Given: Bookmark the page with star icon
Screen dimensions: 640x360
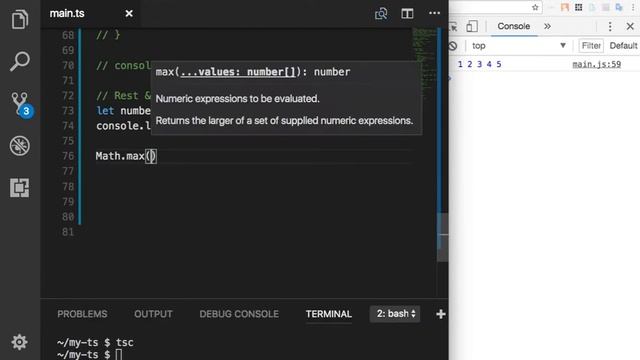Looking at the screenshot, I should click(535, 7).
